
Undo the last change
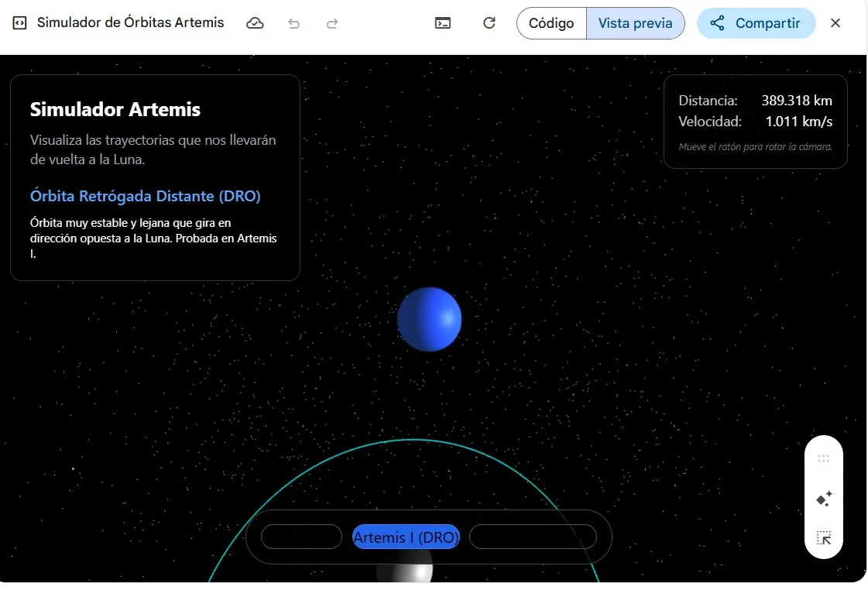pos(294,23)
